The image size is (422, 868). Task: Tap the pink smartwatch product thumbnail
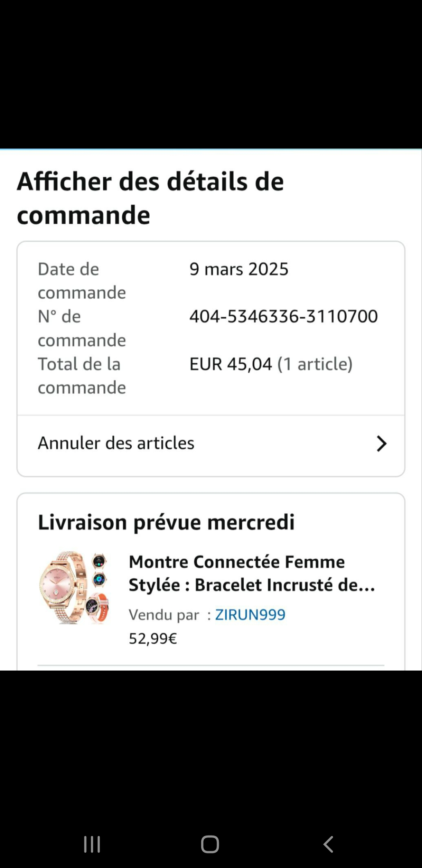pyautogui.click(x=74, y=587)
